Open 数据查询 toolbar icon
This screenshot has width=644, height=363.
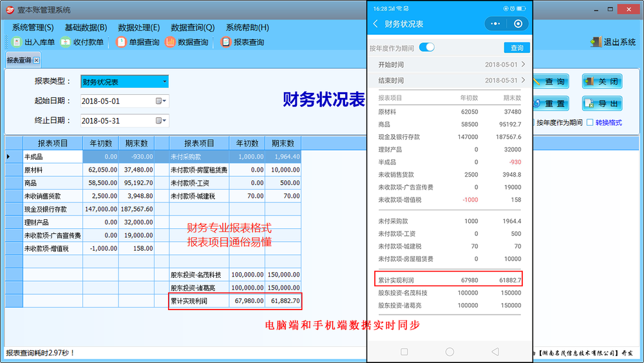170,42
